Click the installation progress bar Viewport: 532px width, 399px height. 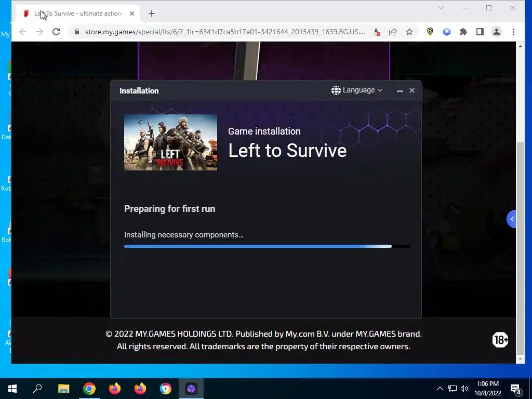pyautogui.click(x=268, y=246)
